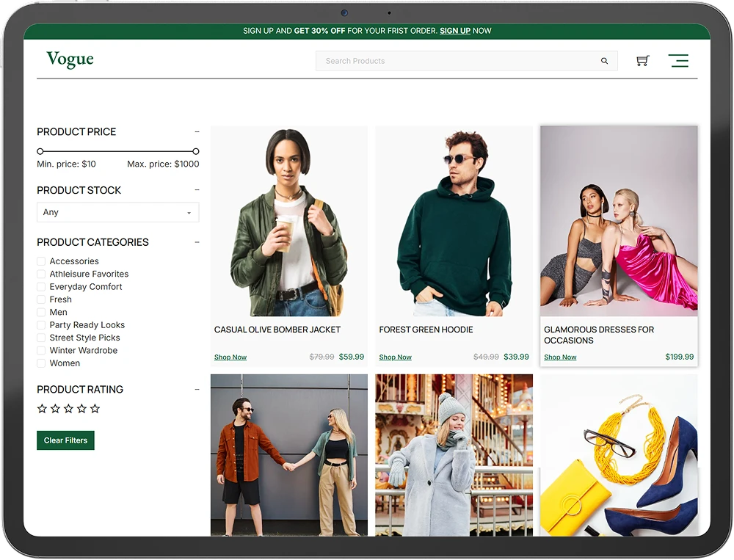The width and height of the screenshot is (734, 560).
Task: Collapse the Product Stock section
Action: pyautogui.click(x=197, y=190)
